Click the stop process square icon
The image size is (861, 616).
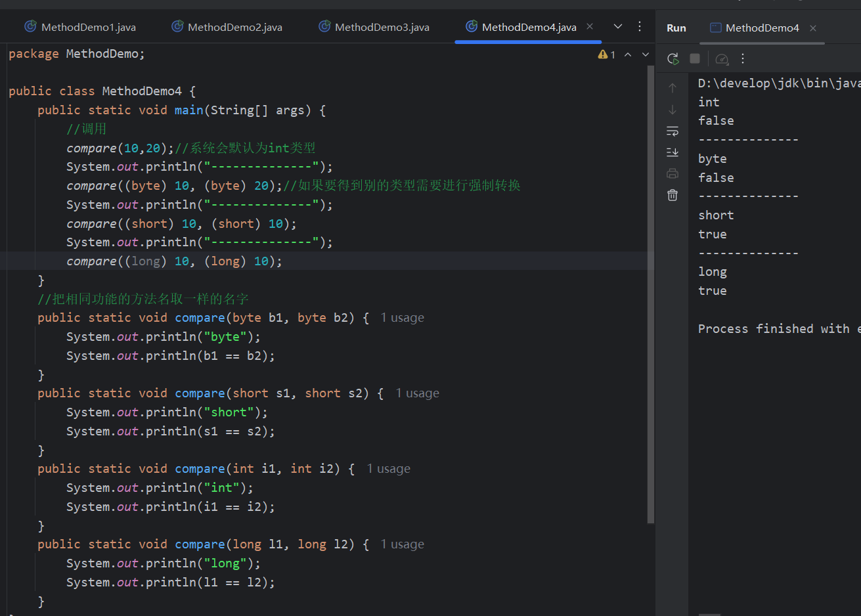click(x=695, y=58)
